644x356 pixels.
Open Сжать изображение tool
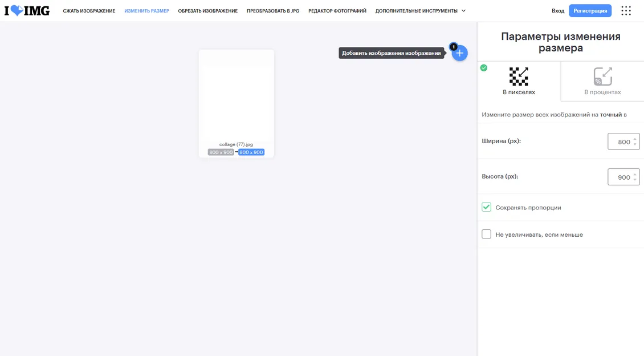click(x=89, y=11)
